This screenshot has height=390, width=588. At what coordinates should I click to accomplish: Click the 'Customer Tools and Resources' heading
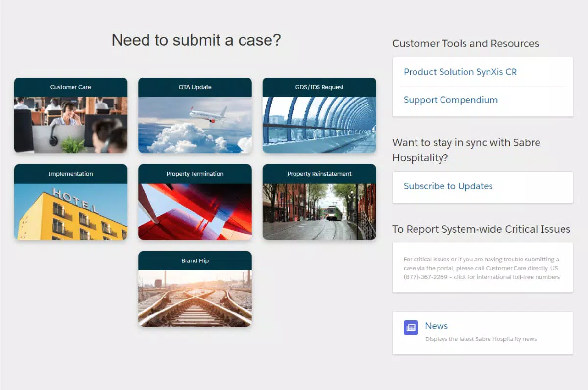click(465, 44)
